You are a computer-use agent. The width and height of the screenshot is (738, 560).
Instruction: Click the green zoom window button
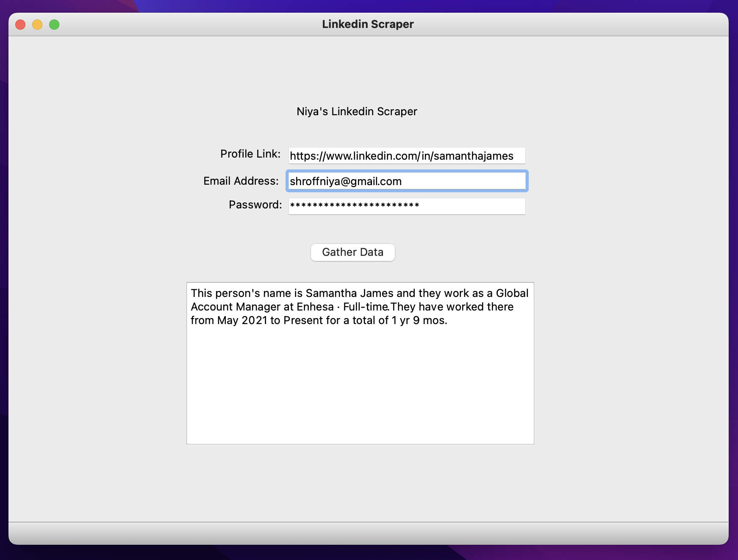click(x=54, y=24)
